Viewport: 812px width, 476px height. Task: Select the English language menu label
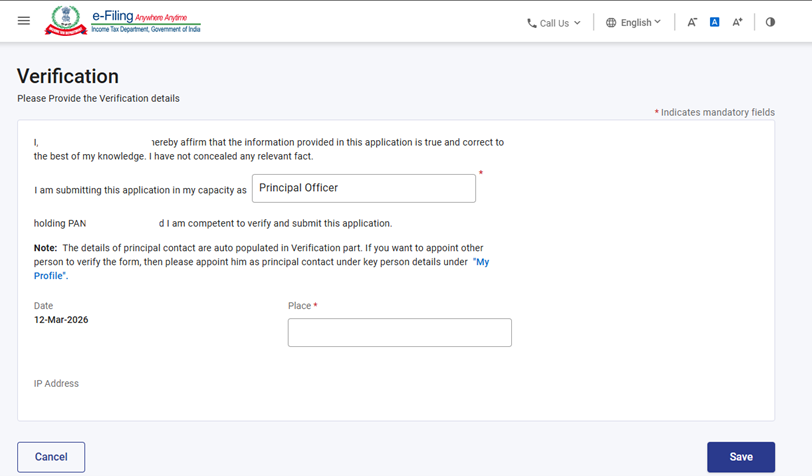[x=636, y=23]
